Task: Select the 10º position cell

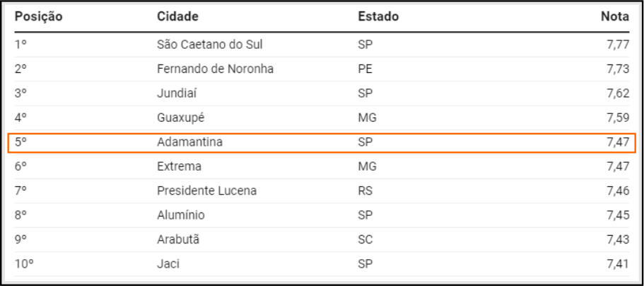Action: click(24, 264)
